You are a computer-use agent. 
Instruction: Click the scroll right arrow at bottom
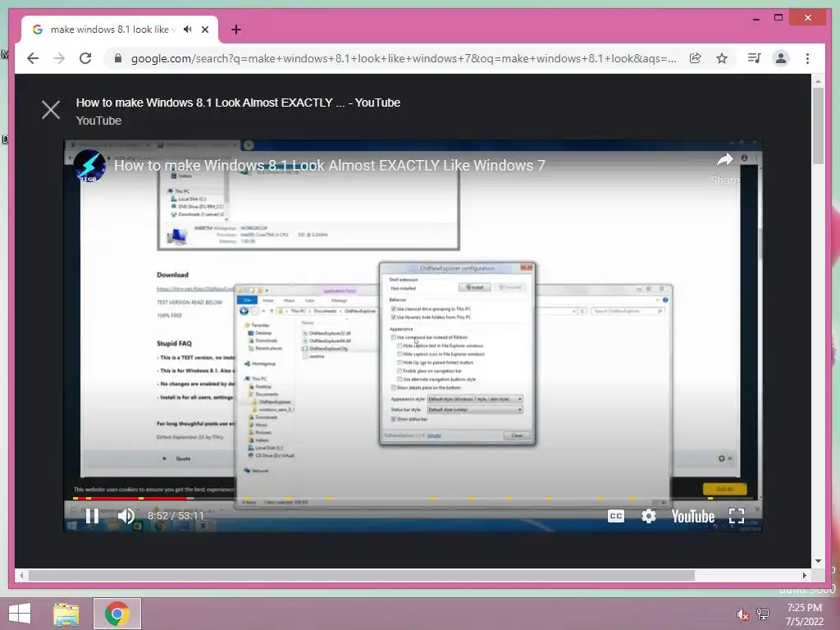pos(804,575)
